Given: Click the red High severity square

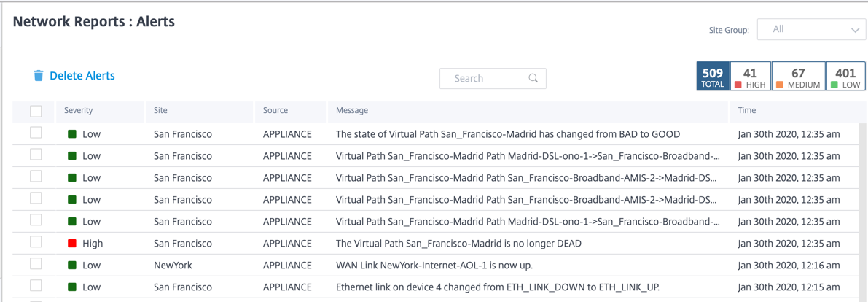Looking at the screenshot, I should click(x=71, y=243).
